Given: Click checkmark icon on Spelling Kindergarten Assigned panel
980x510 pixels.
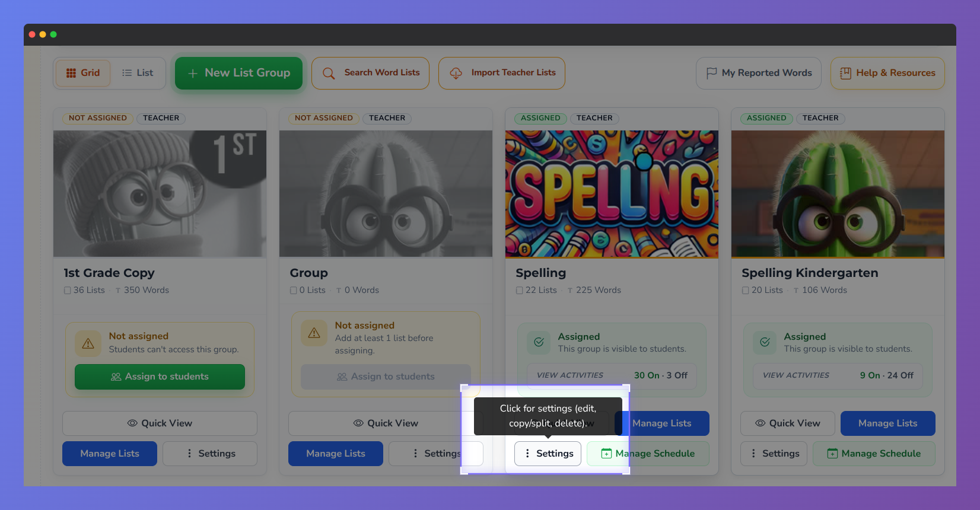Looking at the screenshot, I should point(765,342).
